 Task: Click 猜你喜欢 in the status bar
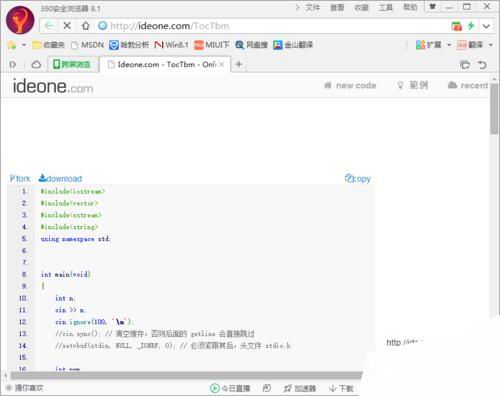coord(25,388)
